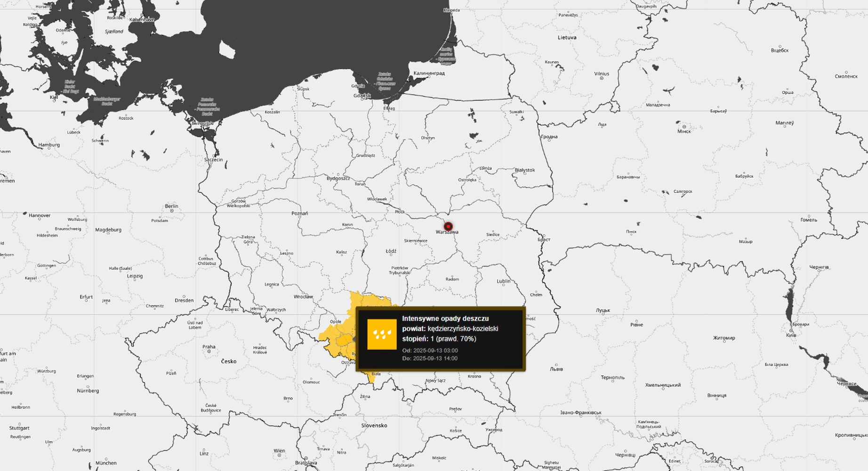Click the Gdańsk city label
Screen dimensions: 868x471
click(362, 96)
